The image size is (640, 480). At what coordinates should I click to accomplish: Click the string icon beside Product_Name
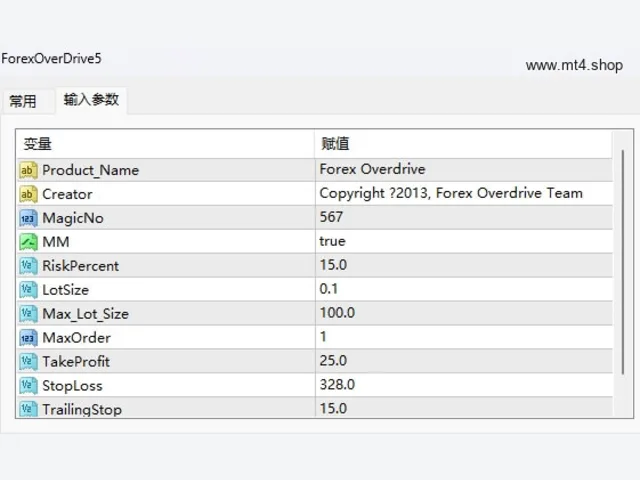[28, 170]
